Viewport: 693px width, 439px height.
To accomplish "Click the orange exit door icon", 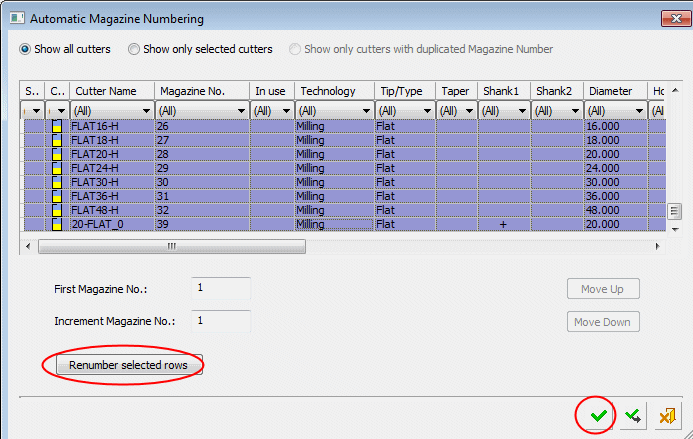I will click(x=666, y=415).
